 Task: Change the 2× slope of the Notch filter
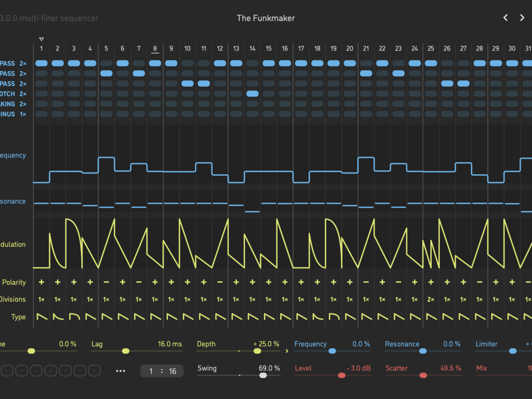(23, 94)
